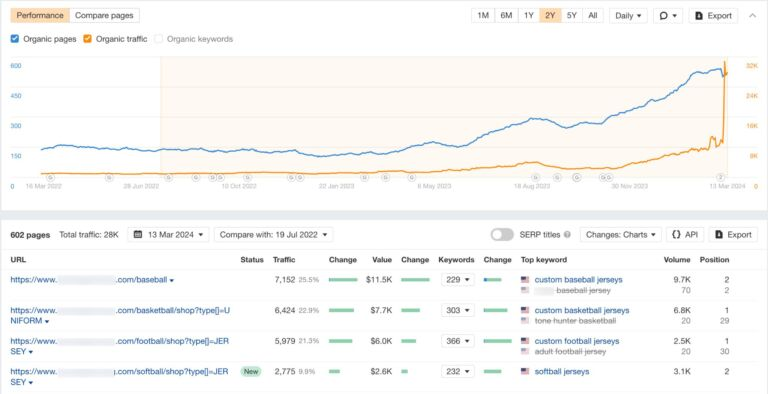Open the Daily granularity dropdown
768x394 pixels.
point(628,15)
